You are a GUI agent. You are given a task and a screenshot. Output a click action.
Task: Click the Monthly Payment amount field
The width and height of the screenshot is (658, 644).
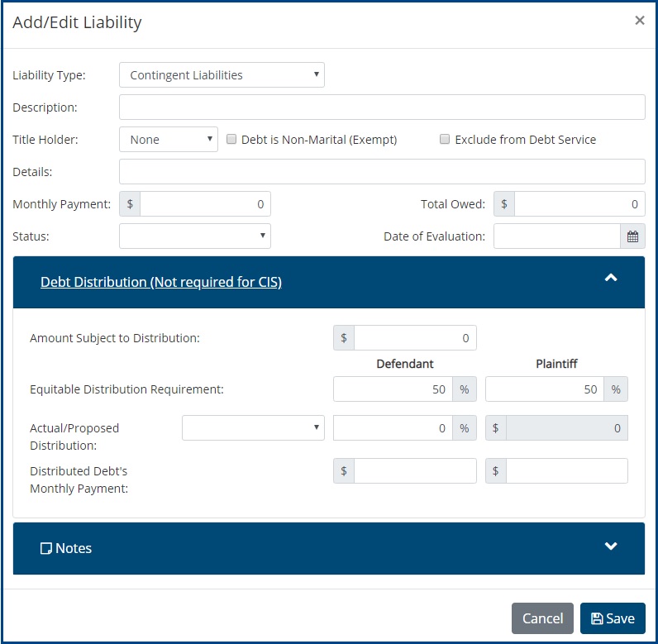pyautogui.click(x=205, y=204)
